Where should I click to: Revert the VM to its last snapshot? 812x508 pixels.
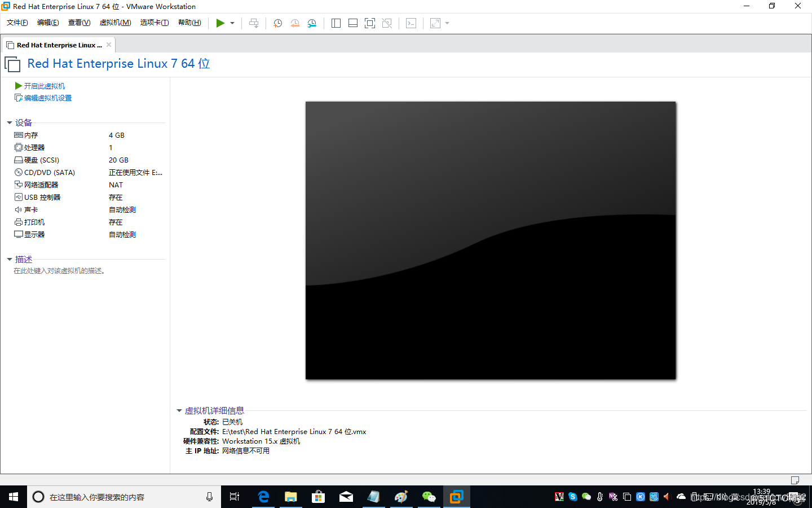[x=295, y=23]
